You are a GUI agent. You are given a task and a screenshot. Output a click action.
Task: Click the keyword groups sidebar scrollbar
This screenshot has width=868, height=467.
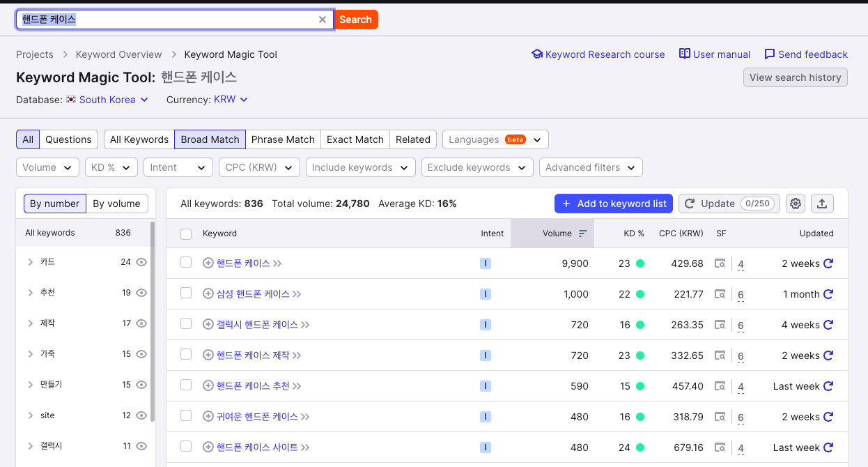[152, 321]
